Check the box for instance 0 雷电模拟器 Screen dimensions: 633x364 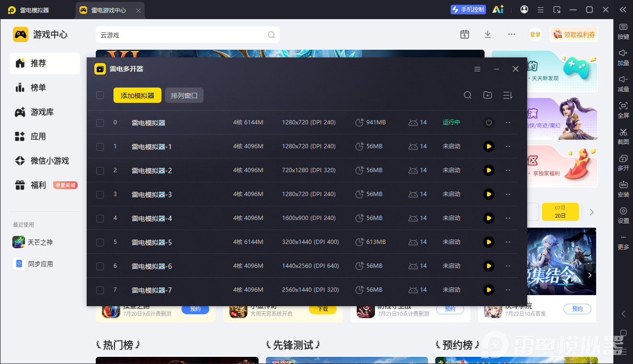pyautogui.click(x=100, y=123)
